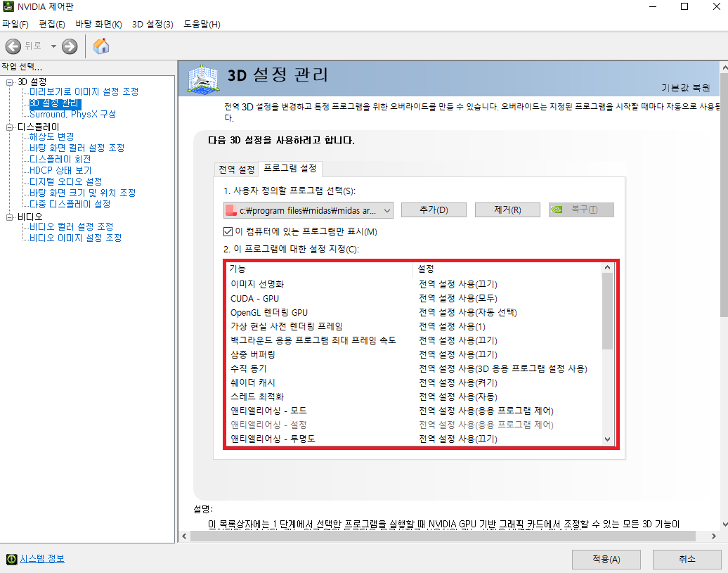The image size is (728, 573).
Task: Open the back history dropdown arrow
Action: 53,46
